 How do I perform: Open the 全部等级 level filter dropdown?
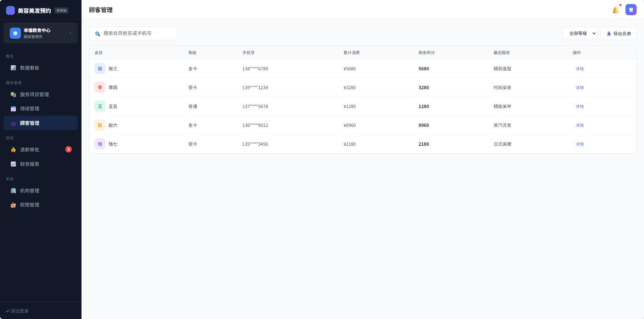[x=580, y=34]
